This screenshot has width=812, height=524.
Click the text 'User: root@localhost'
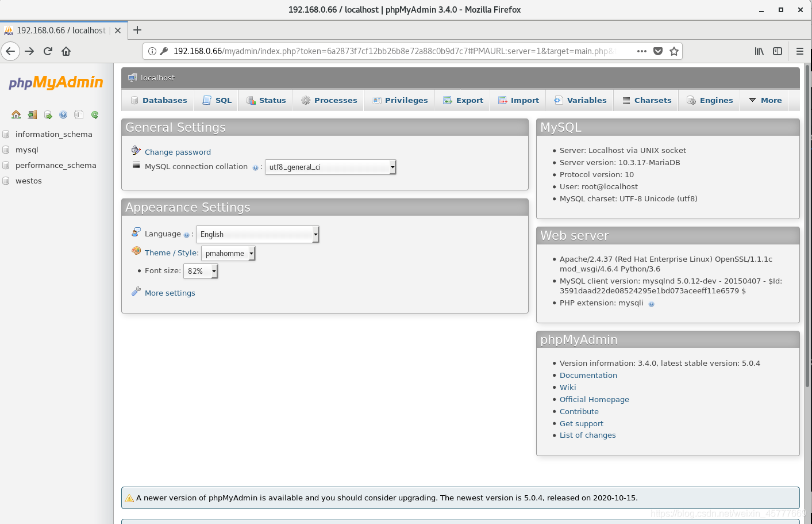(x=599, y=186)
